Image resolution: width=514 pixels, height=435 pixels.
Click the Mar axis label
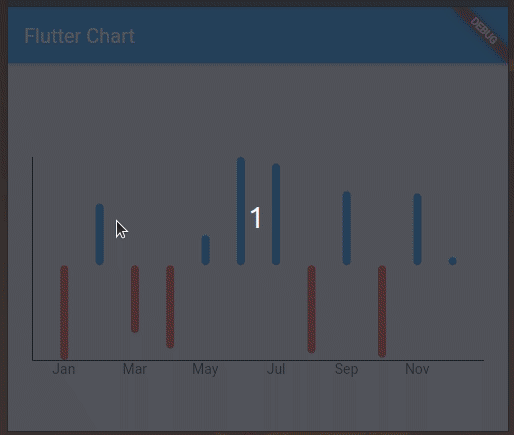pyautogui.click(x=135, y=369)
